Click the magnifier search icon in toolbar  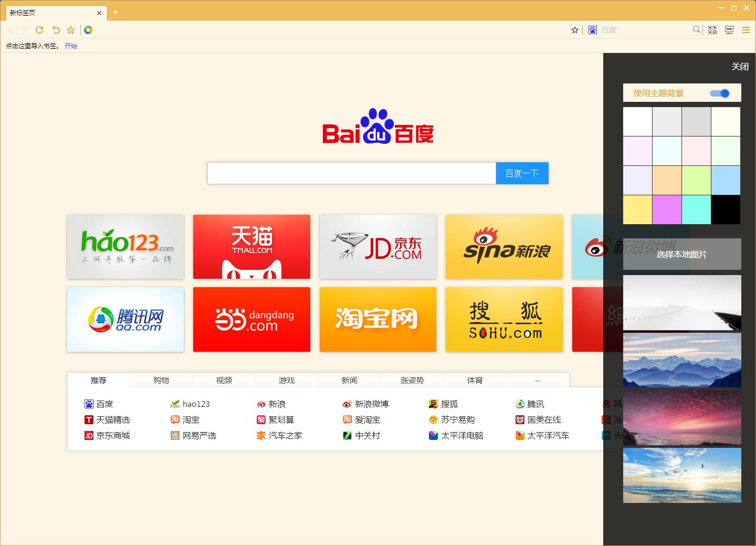point(696,30)
